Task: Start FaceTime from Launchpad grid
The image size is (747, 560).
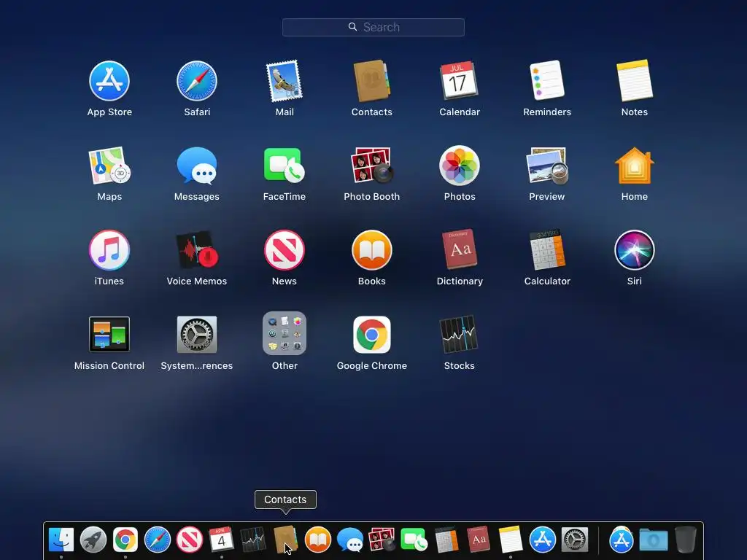Action: pyautogui.click(x=285, y=166)
